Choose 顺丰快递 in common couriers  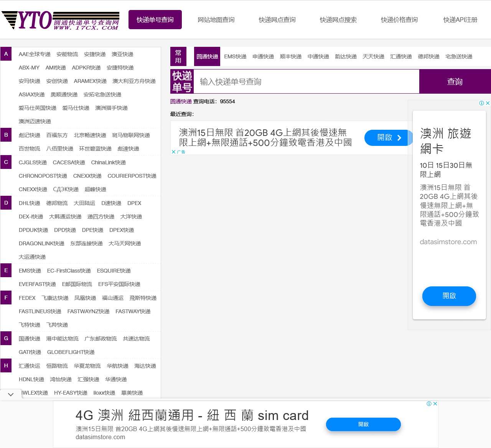coord(291,56)
